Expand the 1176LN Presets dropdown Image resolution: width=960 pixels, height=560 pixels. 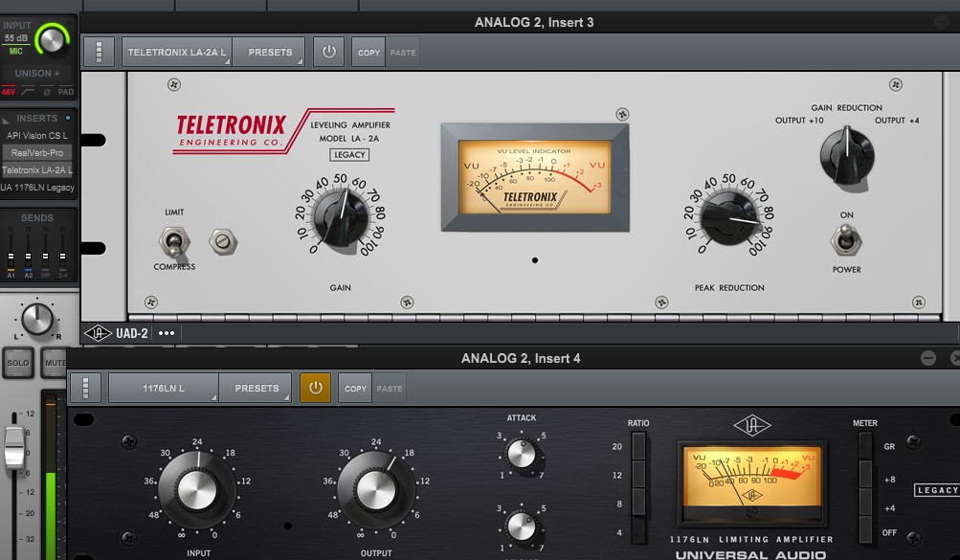coord(257,388)
